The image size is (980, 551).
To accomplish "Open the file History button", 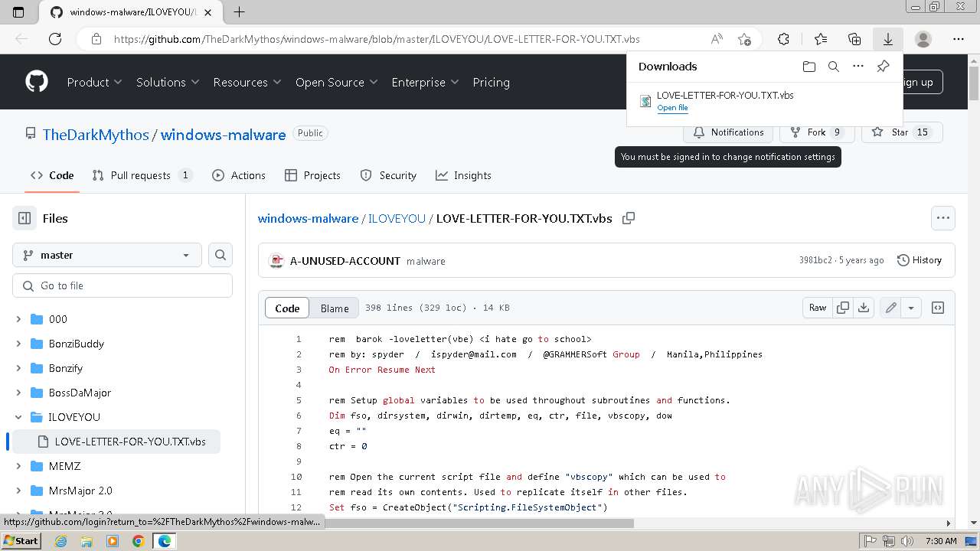I will click(x=919, y=260).
